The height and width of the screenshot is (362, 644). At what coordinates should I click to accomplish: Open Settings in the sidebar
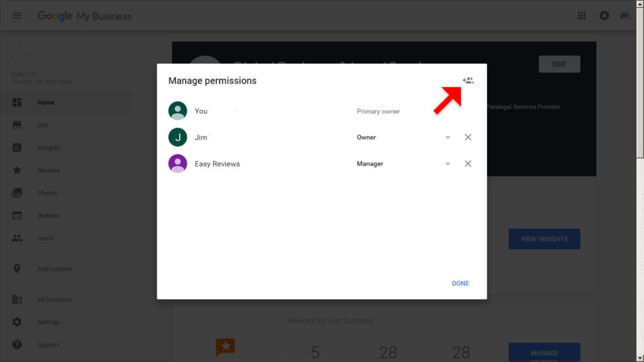click(67, 322)
